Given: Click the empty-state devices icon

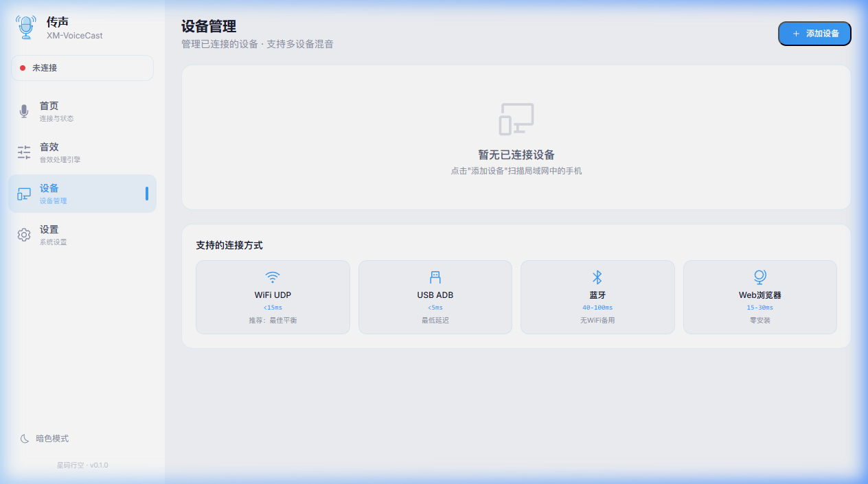Looking at the screenshot, I should click(x=516, y=119).
